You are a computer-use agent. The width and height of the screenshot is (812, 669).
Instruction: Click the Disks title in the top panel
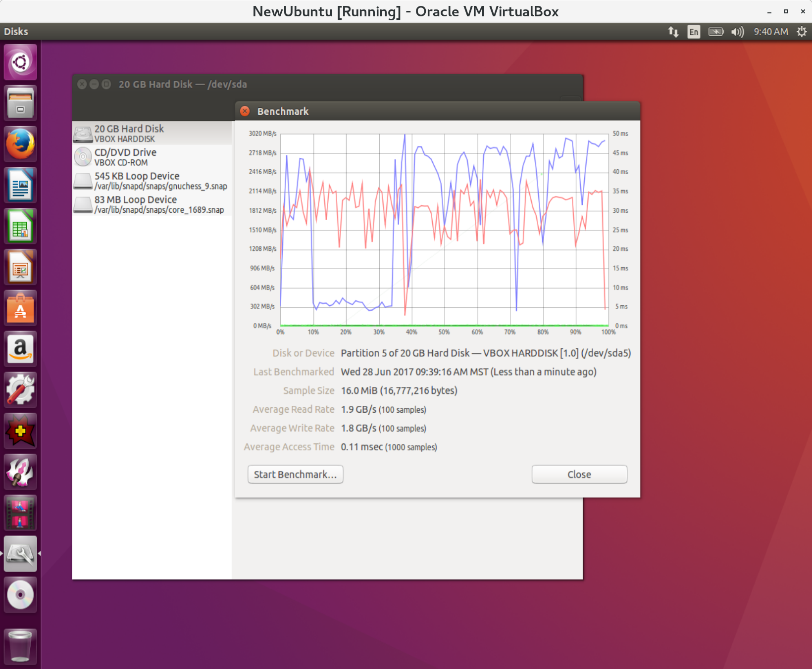click(x=16, y=32)
